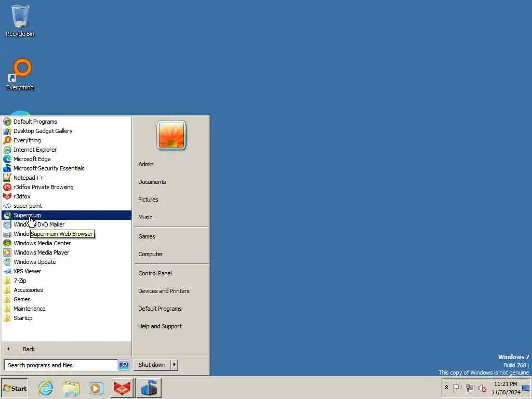Viewport: 532px width, 399px height.
Task: Open Control Panel
Action: (171, 273)
